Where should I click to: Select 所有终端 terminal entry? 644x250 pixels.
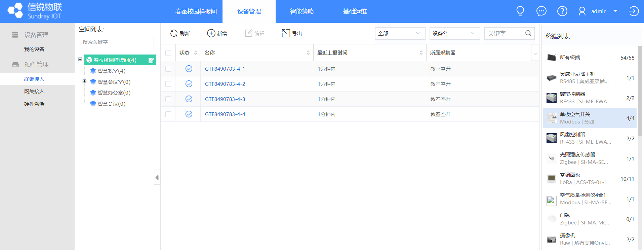(590, 58)
